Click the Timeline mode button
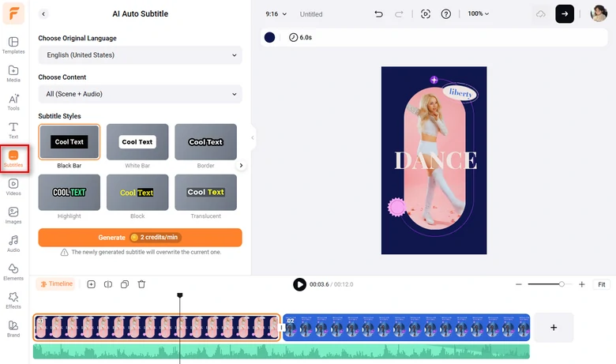This screenshot has height=364, width=616. click(56, 284)
